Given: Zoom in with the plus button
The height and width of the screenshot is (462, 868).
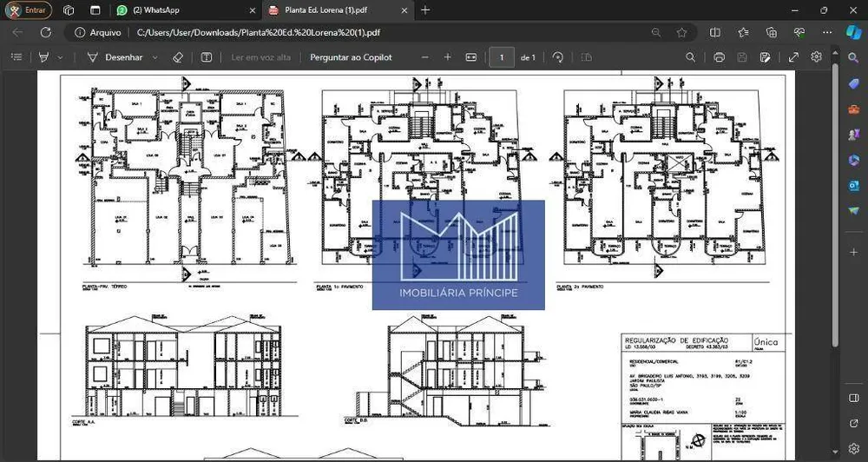Looking at the screenshot, I should [447, 57].
